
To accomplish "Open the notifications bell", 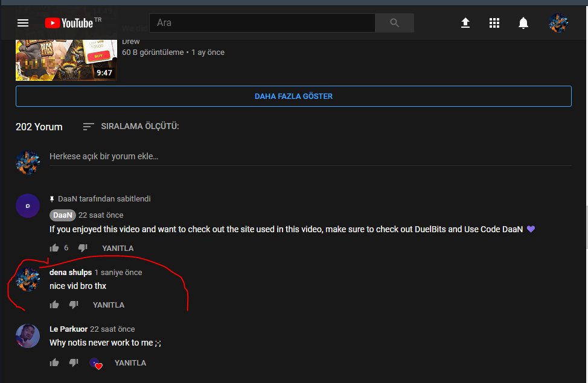I will 523,23.
